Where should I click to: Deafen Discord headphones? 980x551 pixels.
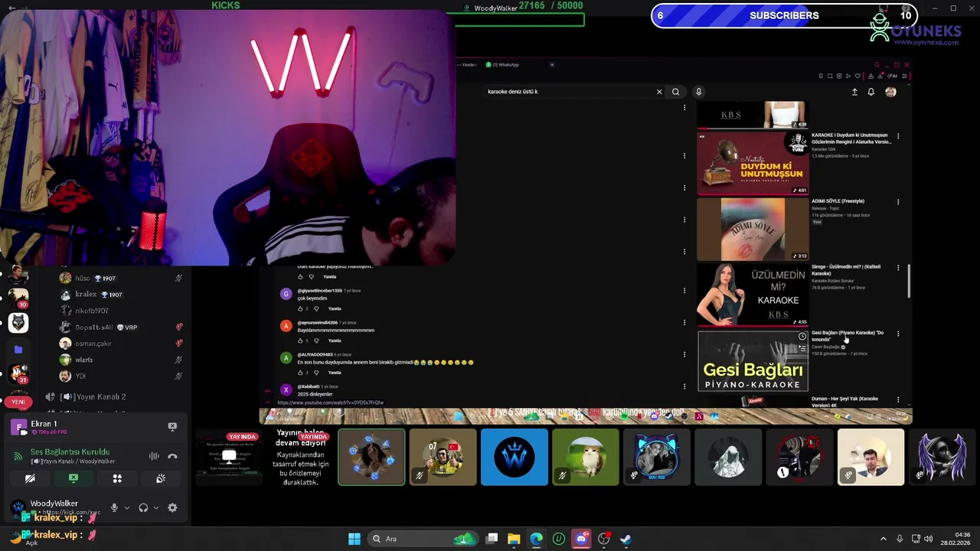tap(143, 507)
